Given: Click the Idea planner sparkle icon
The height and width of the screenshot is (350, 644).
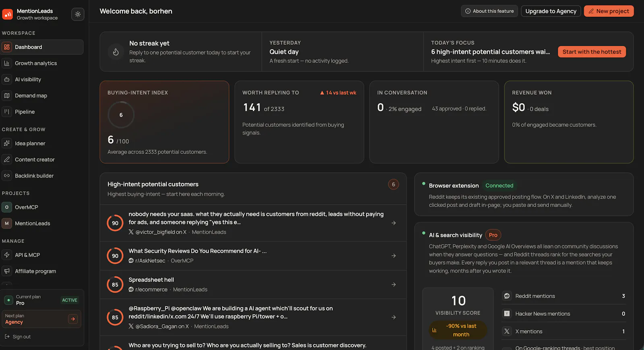Looking at the screenshot, I should coord(7,143).
